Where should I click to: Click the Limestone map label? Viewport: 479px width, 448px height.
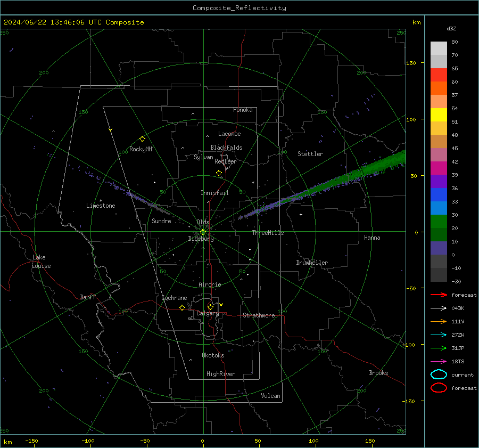pyautogui.click(x=101, y=206)
